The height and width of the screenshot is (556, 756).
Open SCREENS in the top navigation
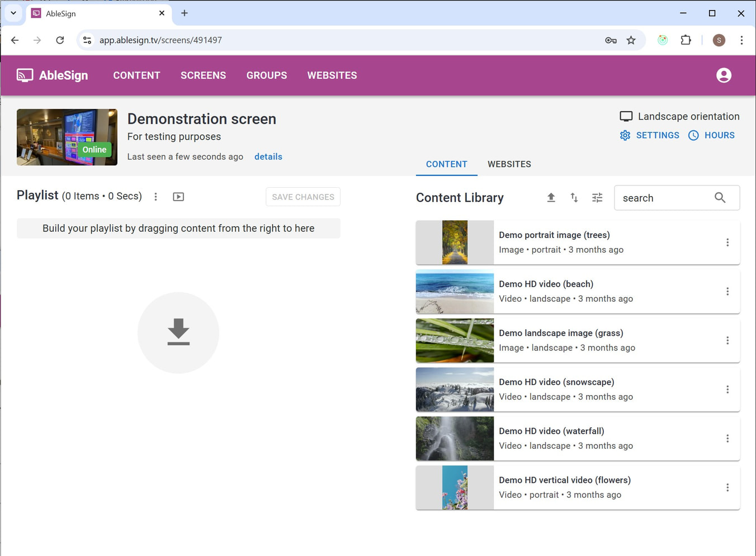click(203, 75)
